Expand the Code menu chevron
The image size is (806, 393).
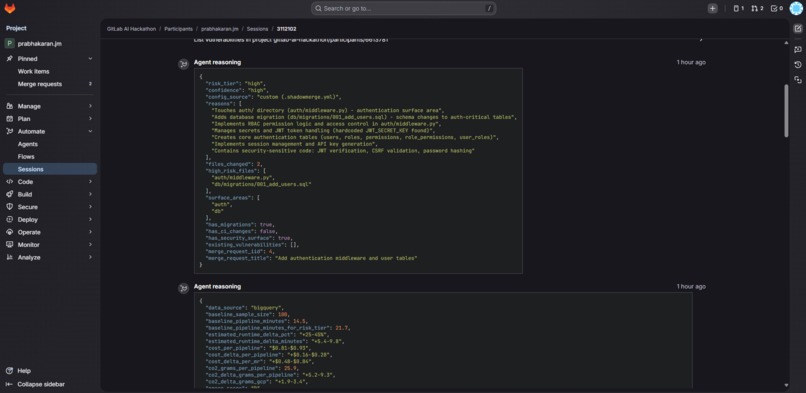click(90, 182)
